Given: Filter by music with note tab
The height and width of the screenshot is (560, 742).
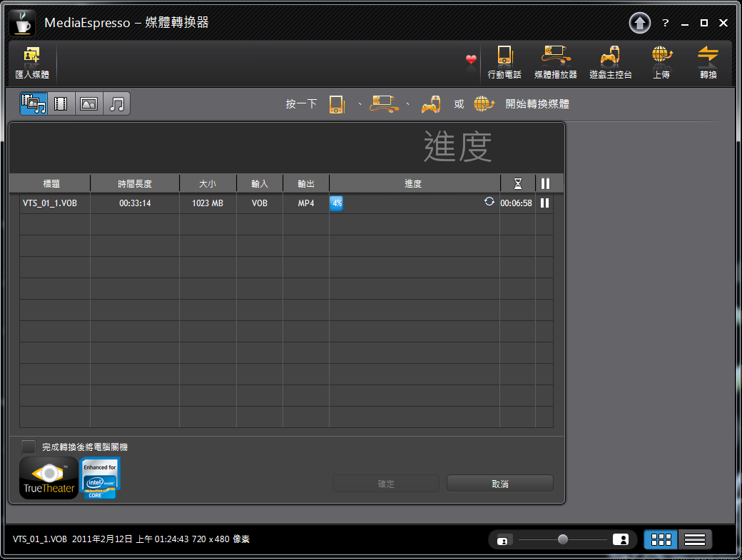Looking at the screenshot, I should 116,103.
